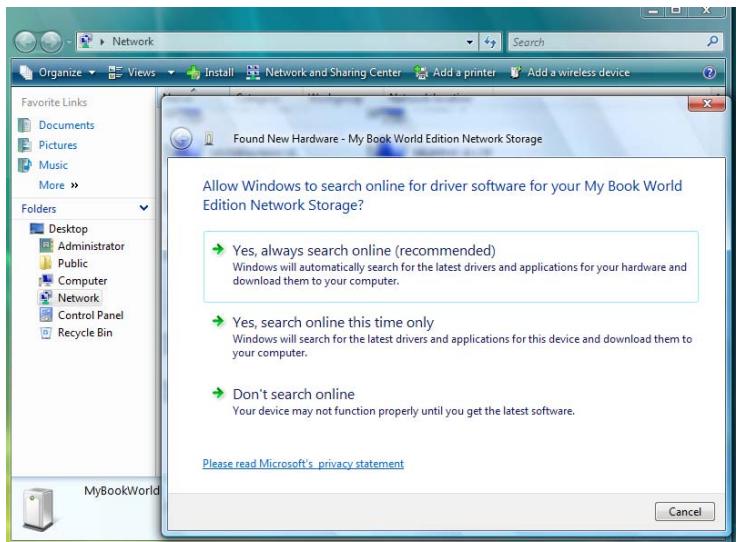This screenshot has height=542, width=737.
Task: Click the Network and Sharing Center icon
Action: tap(253, 72)
